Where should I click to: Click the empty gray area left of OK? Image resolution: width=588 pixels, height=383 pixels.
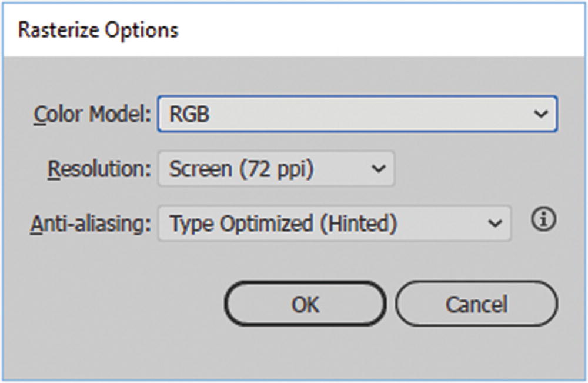click(118, 305)
